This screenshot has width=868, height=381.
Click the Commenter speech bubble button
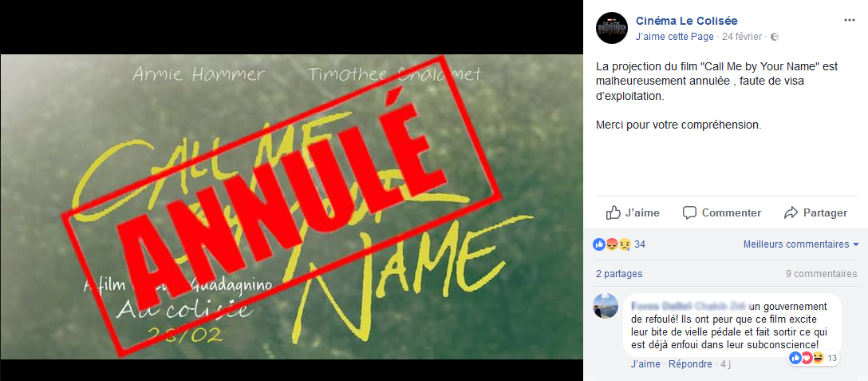tap(721, 213)
